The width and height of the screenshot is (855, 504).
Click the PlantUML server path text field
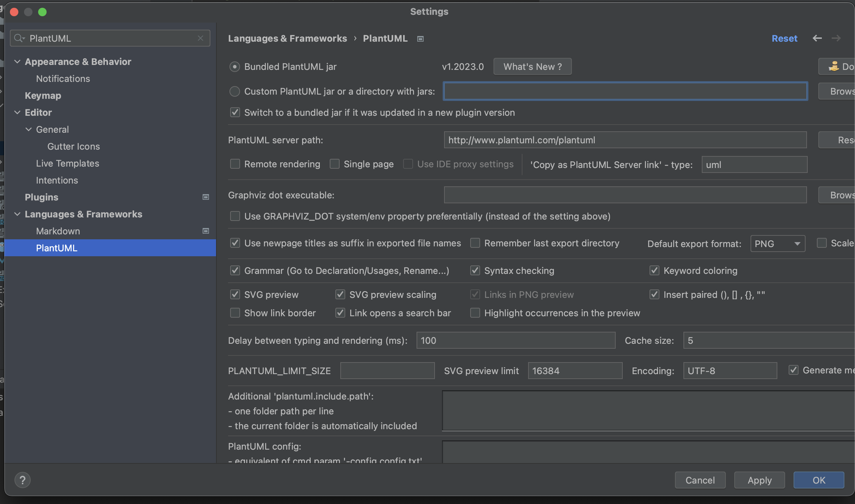coord(625,140)
